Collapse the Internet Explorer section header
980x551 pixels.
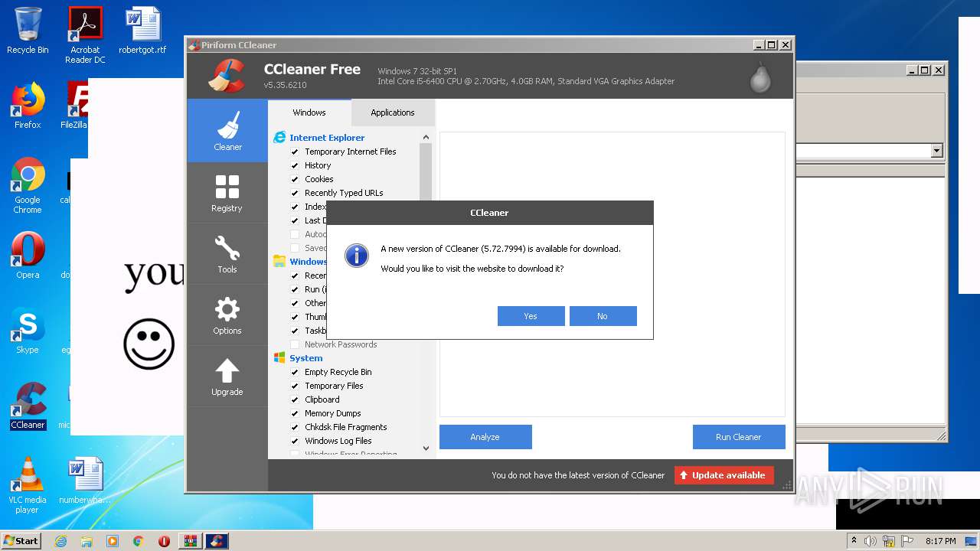tap(327, 138)
